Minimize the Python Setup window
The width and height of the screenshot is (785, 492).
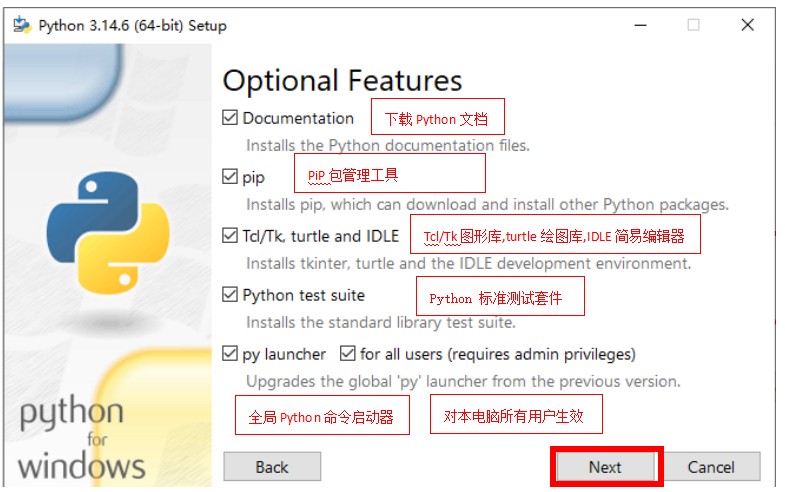point(640,25)
